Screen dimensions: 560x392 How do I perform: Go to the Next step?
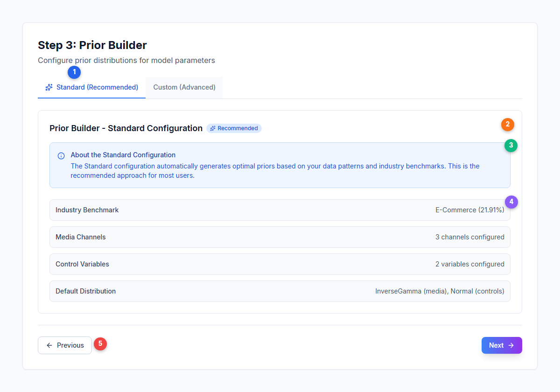click(502, 345)
